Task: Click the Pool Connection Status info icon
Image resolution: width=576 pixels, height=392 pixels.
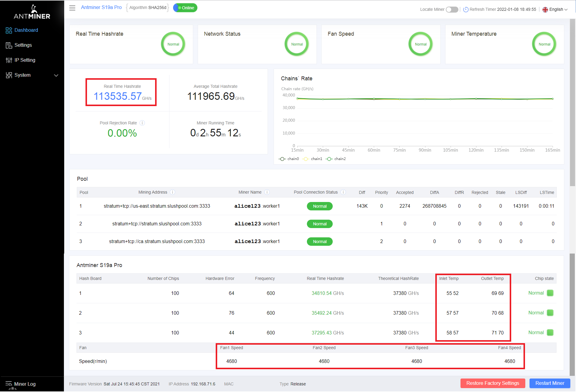Action: pyautogui.click(x=343, y=192)
